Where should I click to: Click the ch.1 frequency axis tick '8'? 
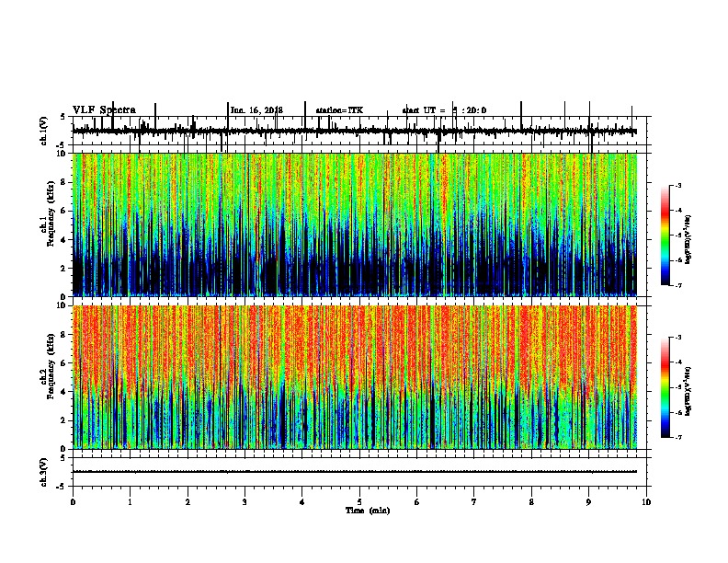click(63, 182)
